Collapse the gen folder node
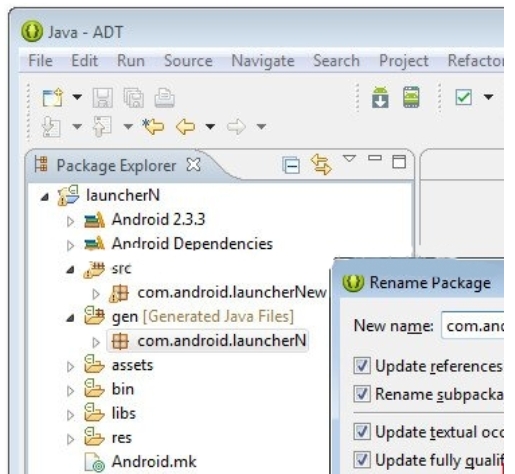Viewport: 515px width, 474px height. click(70, 318)
